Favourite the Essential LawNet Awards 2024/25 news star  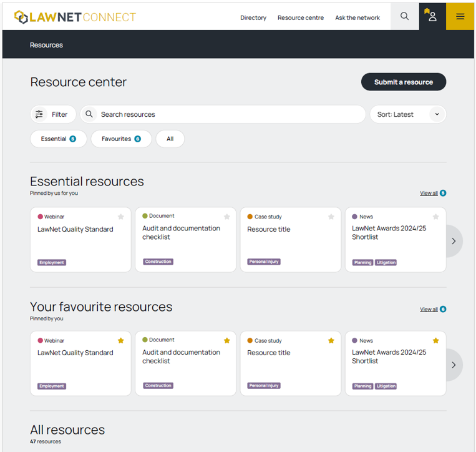(x=436, y=217)
